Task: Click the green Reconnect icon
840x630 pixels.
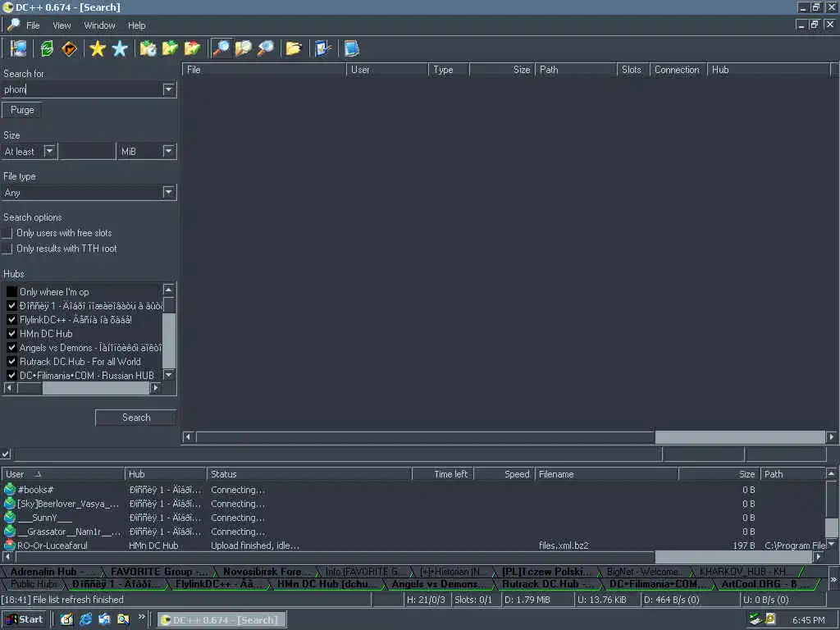Action: point(47,48)
